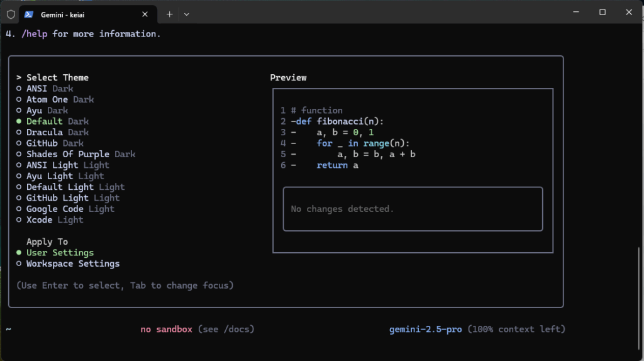Image resolution: width=644 pixels, height=361 pixels.
Task: Click the a, b = 0, 1 line
Action: (345, 133)
